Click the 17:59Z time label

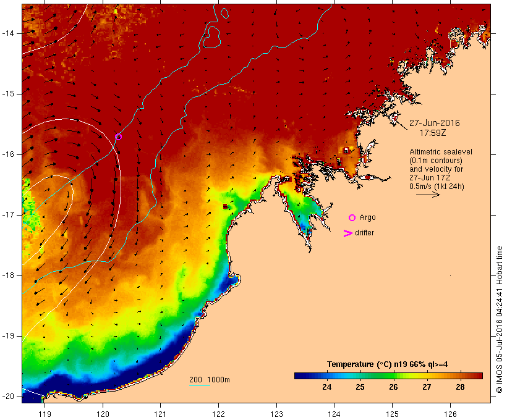tap(433, 133)
